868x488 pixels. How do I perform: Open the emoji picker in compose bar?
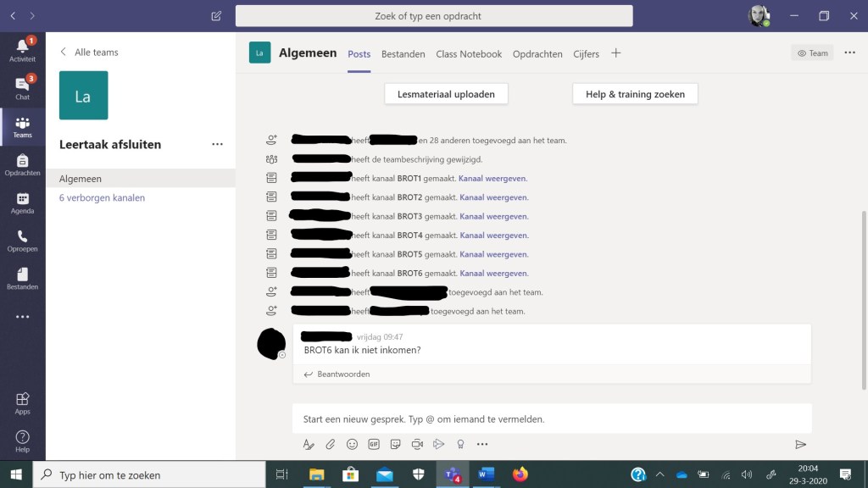pyautogui.click(x=352, y=444)
